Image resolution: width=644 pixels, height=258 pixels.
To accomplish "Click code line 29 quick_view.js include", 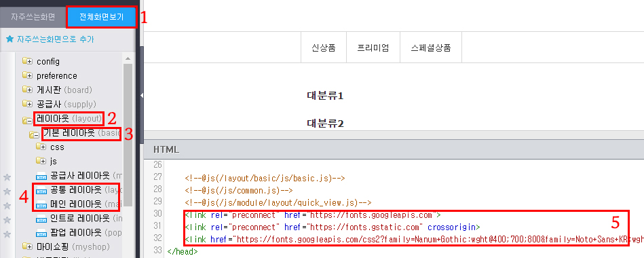I will 278,202.
